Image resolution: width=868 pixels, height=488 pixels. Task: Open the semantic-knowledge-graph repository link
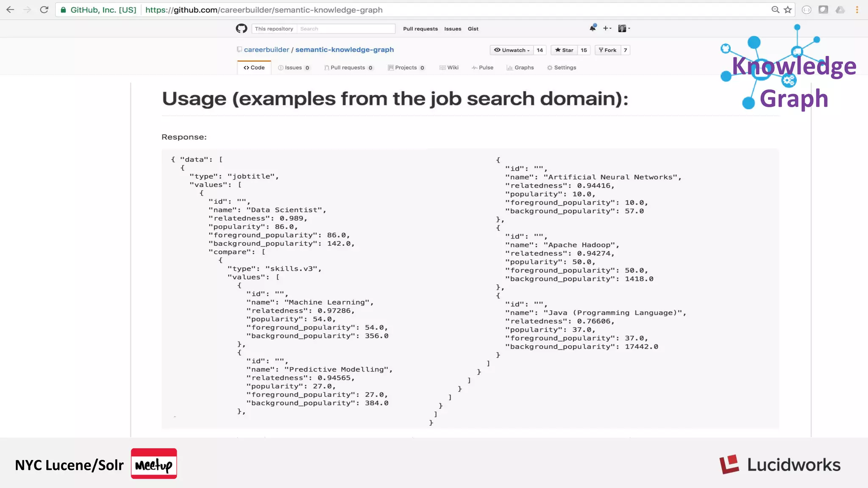click(x=345, y=50)
